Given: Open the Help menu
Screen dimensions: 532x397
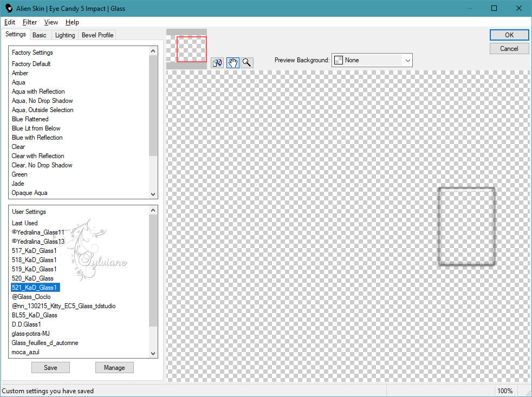Looking at the screenshot, I should [72, 22].
